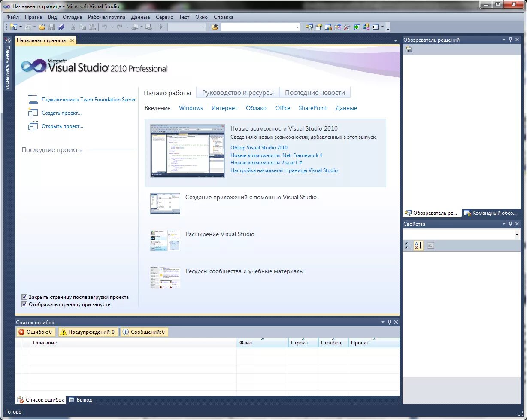The width and height of the screenshot is (527, 420).
Task: Switch to 'Командный обоз...' tab
Action: [x=491, y=213]
